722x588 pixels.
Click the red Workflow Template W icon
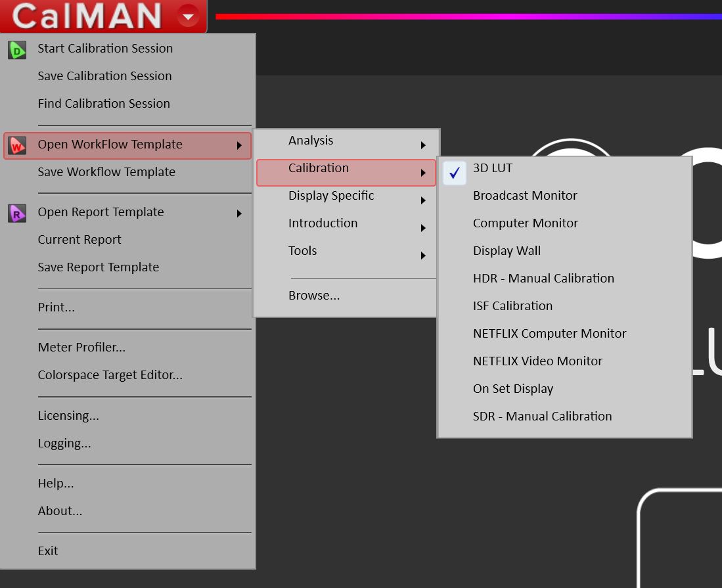[17, 145]
